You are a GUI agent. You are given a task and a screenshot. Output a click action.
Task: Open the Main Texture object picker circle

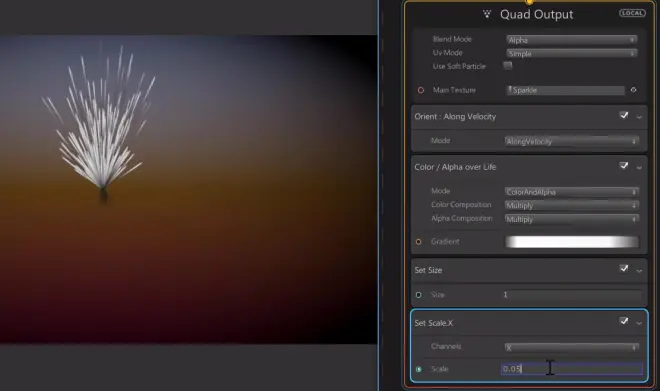(633, 90)
